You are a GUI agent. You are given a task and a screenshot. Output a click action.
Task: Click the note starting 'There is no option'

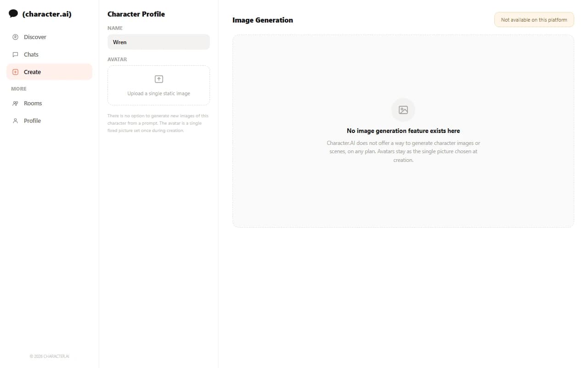[x=158, y=123]
